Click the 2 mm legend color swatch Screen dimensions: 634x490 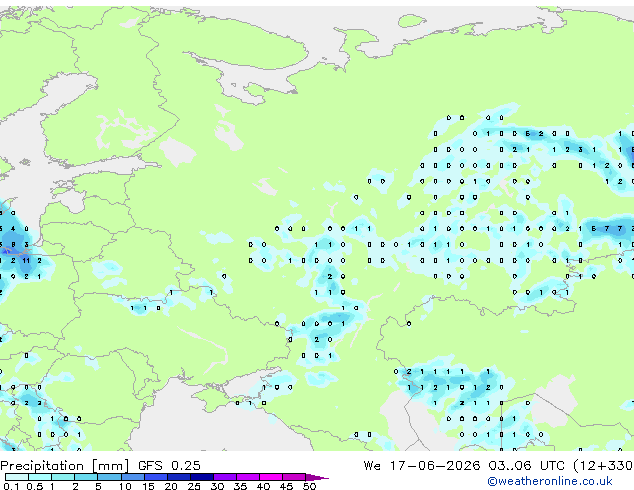click(86, 477)
